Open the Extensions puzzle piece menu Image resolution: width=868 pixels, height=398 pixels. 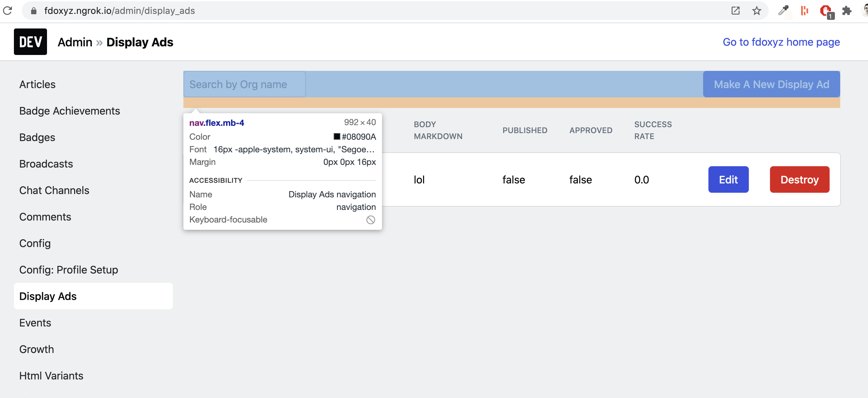tap(846, 11)
